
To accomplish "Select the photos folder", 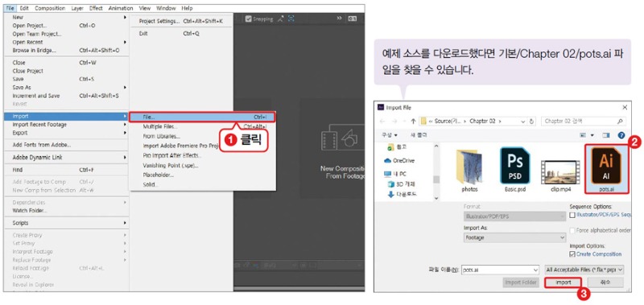I will pos(470,170).
